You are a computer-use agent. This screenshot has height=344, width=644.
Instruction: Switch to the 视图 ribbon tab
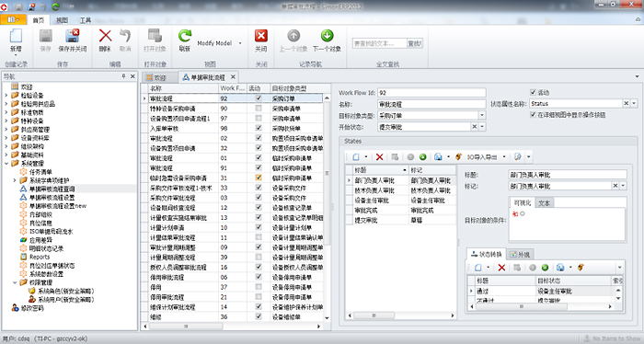pyautogui.click(x=62, y=20)
